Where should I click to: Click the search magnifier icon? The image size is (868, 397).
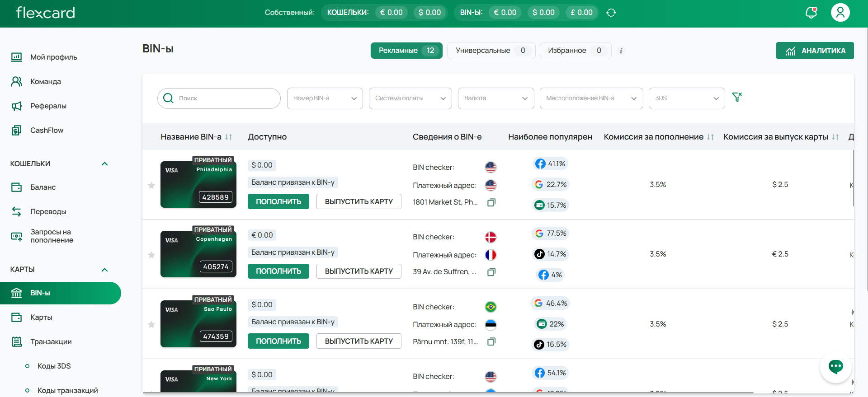(x=168, y=98)
